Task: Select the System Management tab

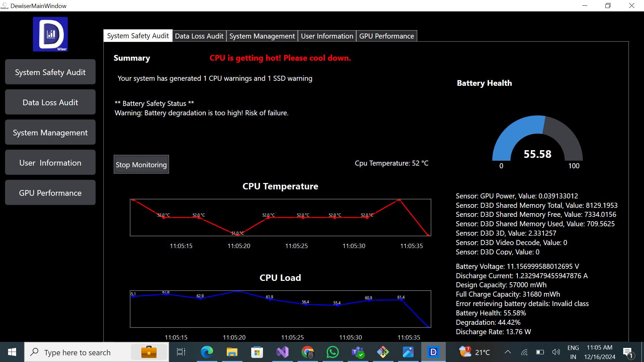Action: click(262, 36)
